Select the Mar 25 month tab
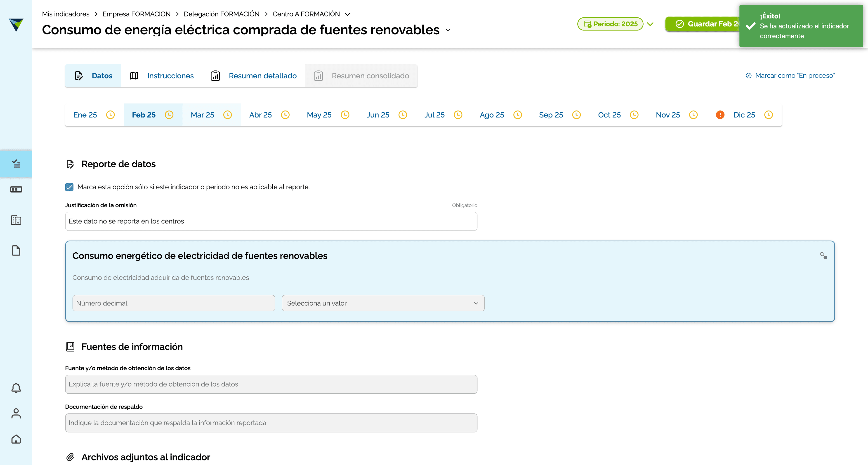The image size is (868, 465). (212, 115)
